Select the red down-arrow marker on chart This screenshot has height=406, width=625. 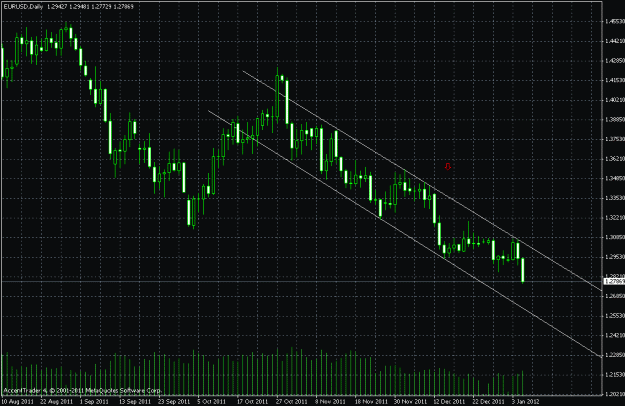448,167
